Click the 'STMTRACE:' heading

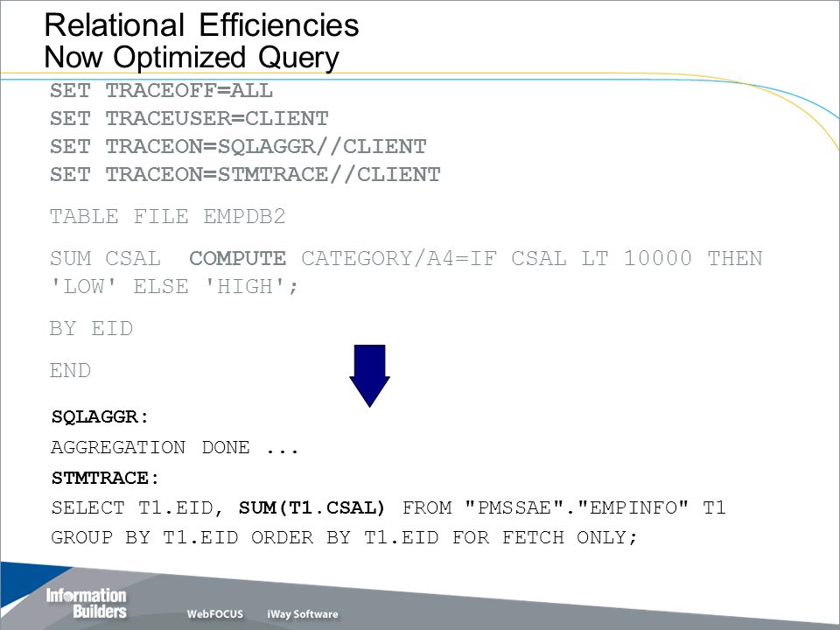(x=106, y=478)
